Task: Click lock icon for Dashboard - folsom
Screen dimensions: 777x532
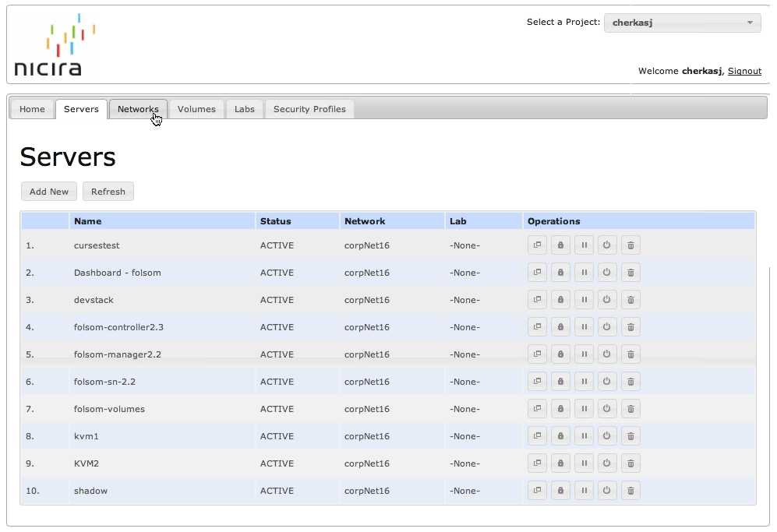Action: pos(560,273)
